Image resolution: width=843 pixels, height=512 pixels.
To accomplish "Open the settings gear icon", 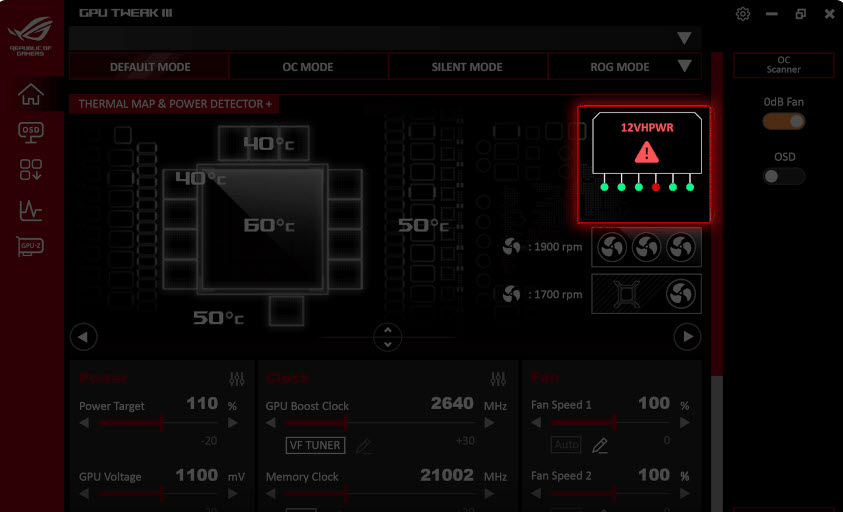I will (742, 13).
